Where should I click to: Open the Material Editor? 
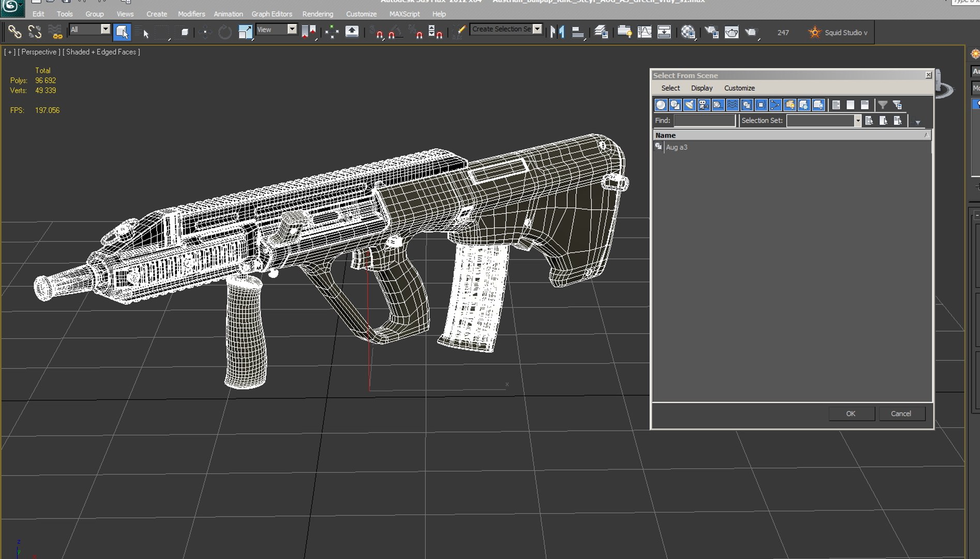(x=688, y=32)
